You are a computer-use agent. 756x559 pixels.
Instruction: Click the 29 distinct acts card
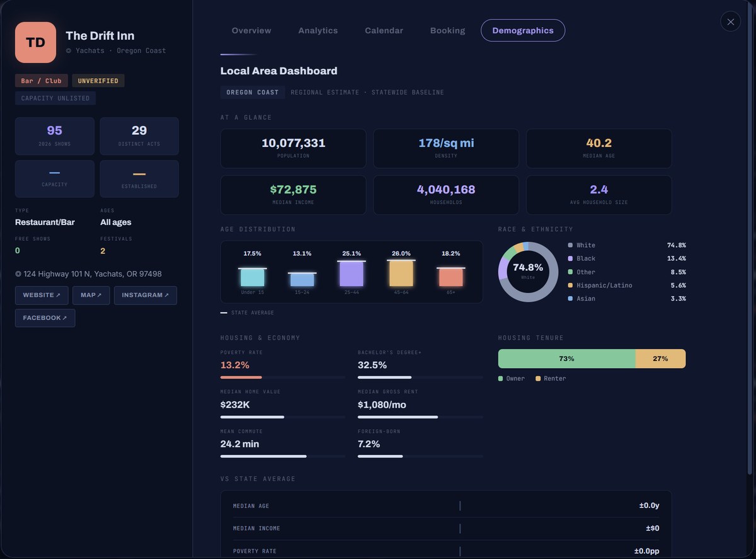139,136
